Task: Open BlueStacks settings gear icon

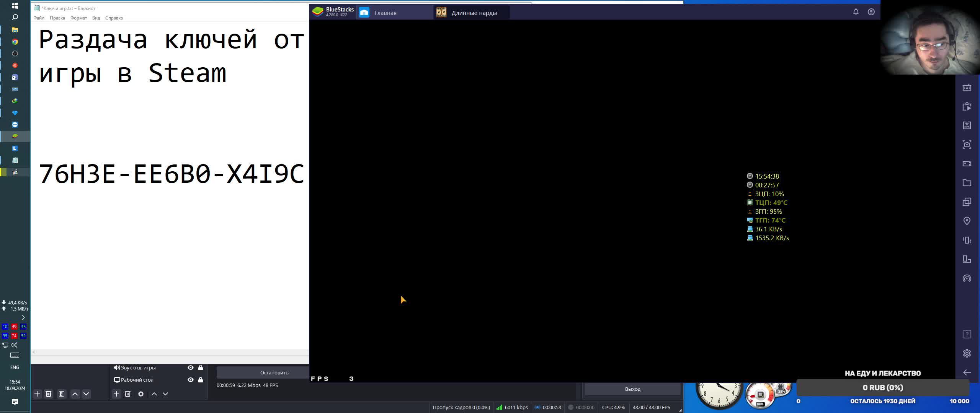Action: click(967, 353)
